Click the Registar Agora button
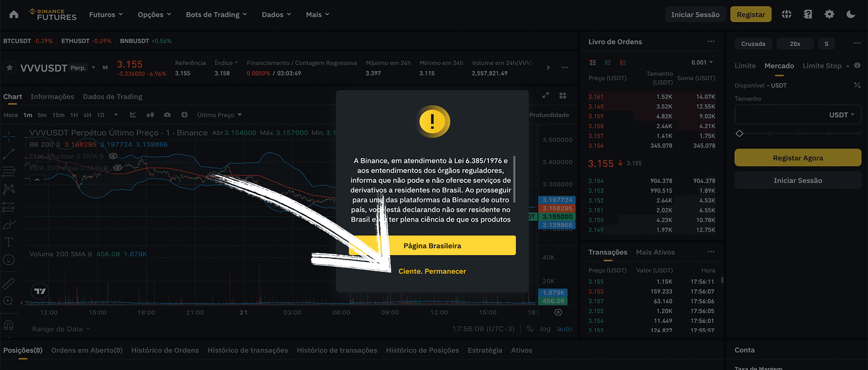The image size is (868, 370). click(x=798, y=158)
